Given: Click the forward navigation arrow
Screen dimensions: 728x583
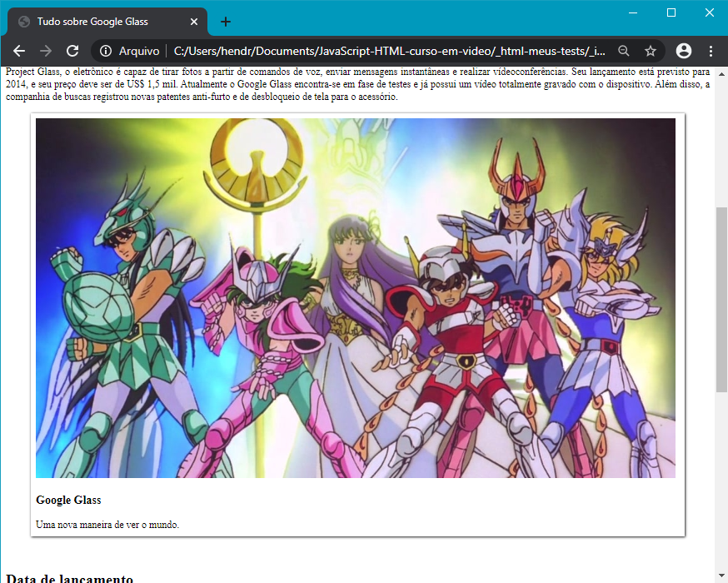Looking at the screenshot, I should point(46,51).
